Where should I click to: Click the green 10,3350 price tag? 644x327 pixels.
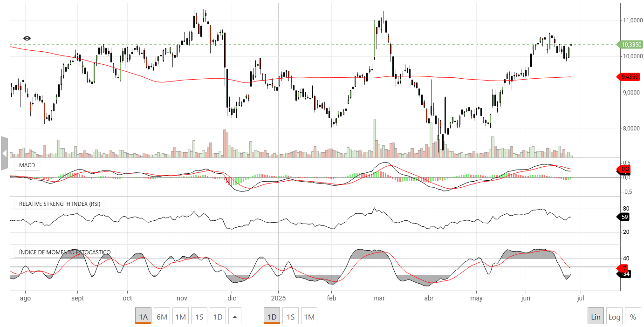coord(630,45)
